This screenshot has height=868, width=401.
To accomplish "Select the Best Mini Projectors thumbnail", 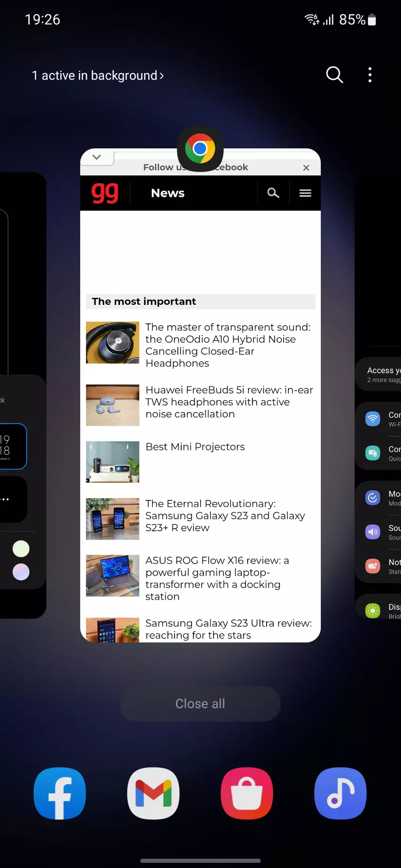I will [113, 461].
